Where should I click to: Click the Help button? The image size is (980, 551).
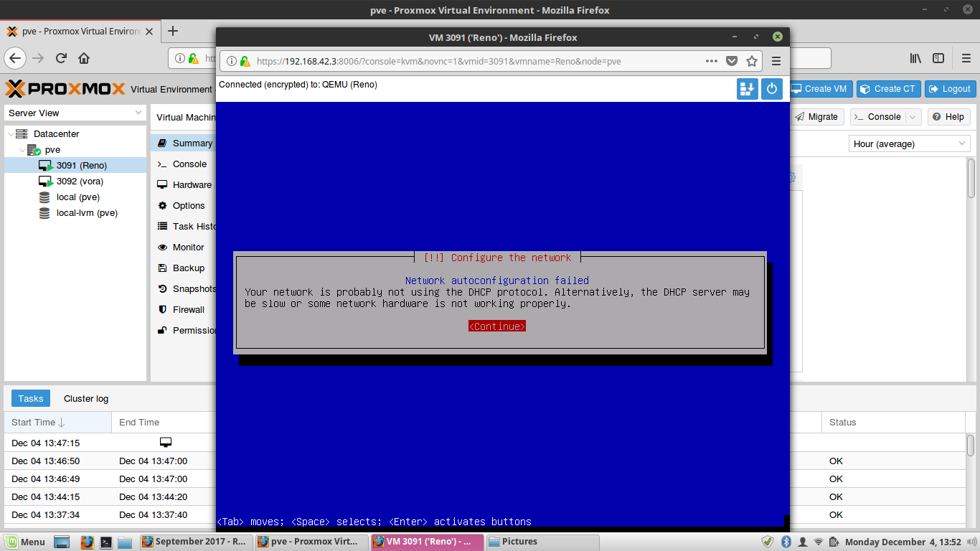[x=948, y=117]
